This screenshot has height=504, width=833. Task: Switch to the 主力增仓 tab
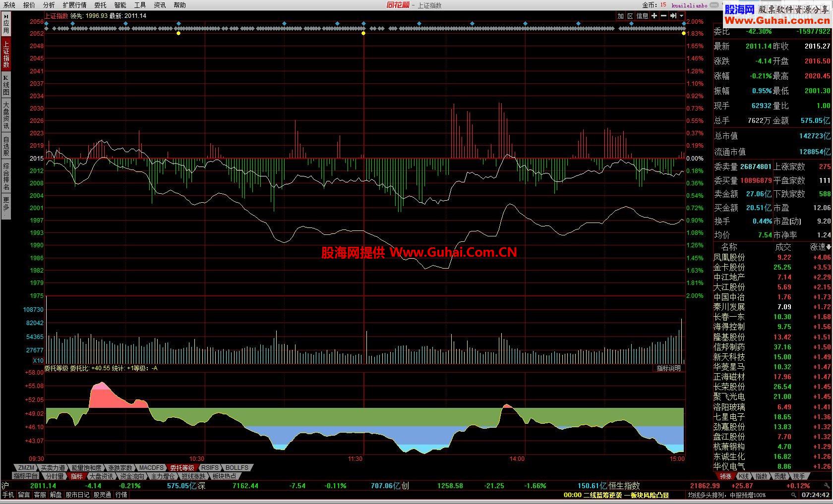click(163, 476)
